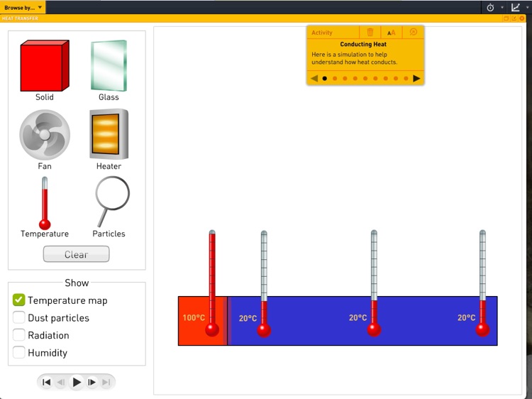Screen dimensions: 532x399
Task: Go to the next activity page arrow
Action: (x=416, y=78)
